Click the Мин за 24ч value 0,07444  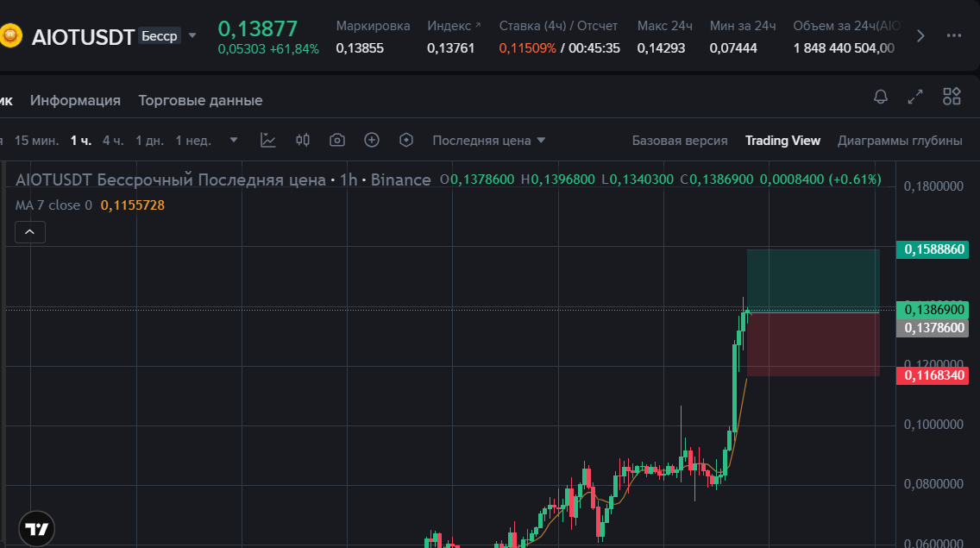(x=733, y=48)
